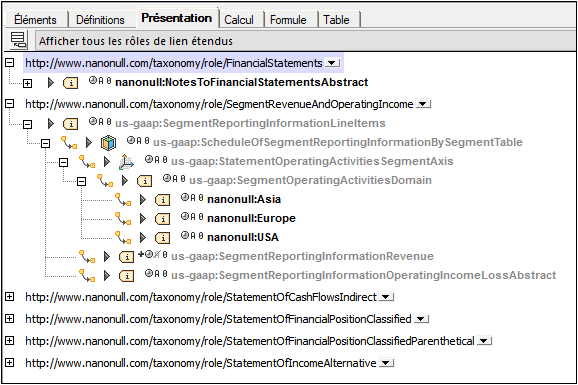The height and width of the screenshot is (385, 578).
Task: Open the SegmentRevenueAndOperatingIncome dropdown arrow
Action: [423, 104]
